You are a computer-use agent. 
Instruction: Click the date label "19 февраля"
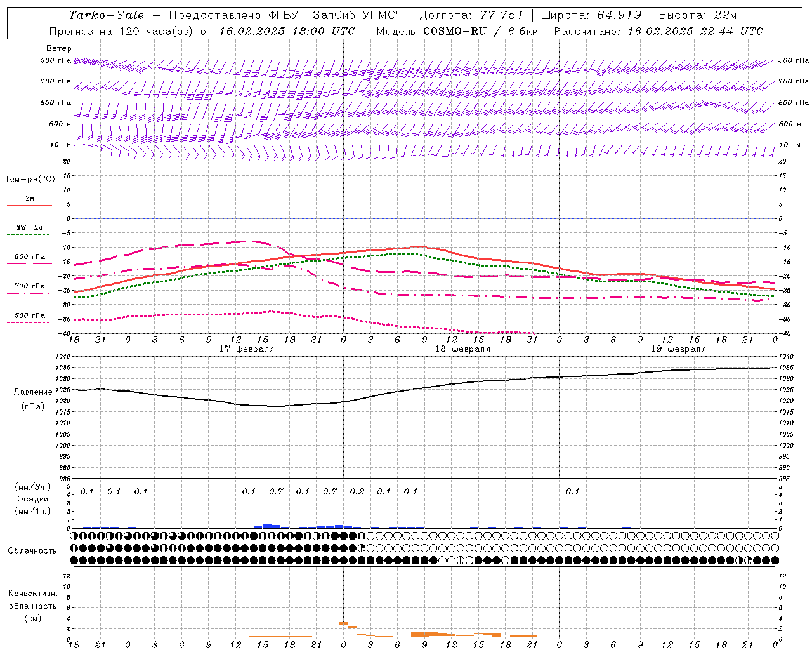(678, 349)
